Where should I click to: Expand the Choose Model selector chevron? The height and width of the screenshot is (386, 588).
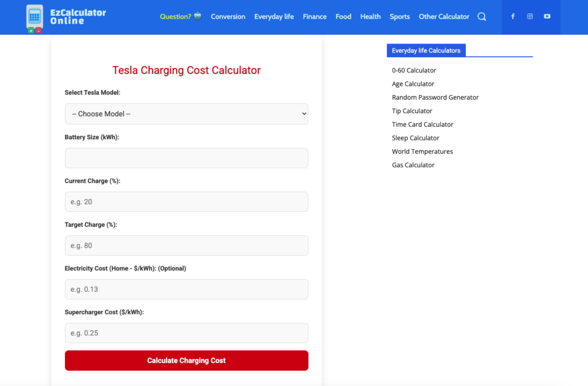303,114
